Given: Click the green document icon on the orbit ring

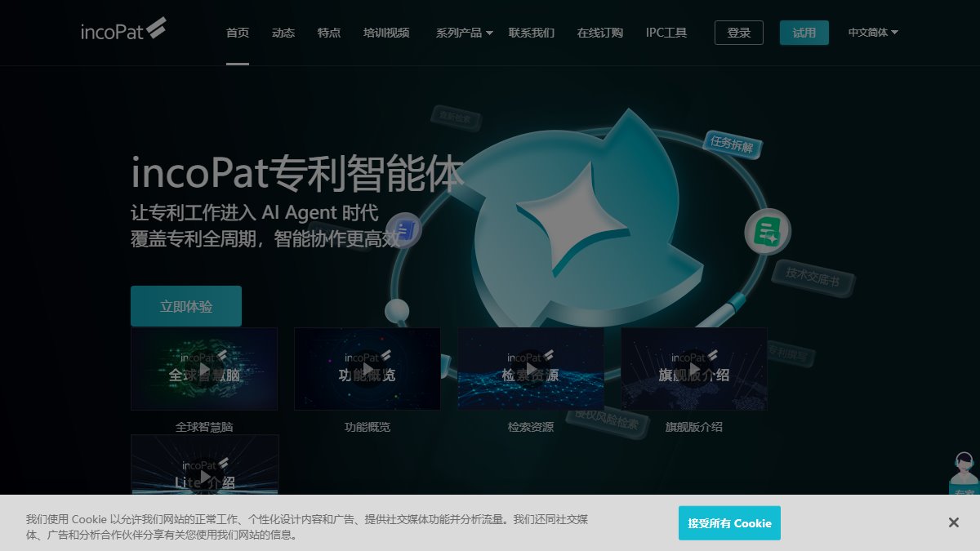Looking at the screenshot, I should 768,232.
